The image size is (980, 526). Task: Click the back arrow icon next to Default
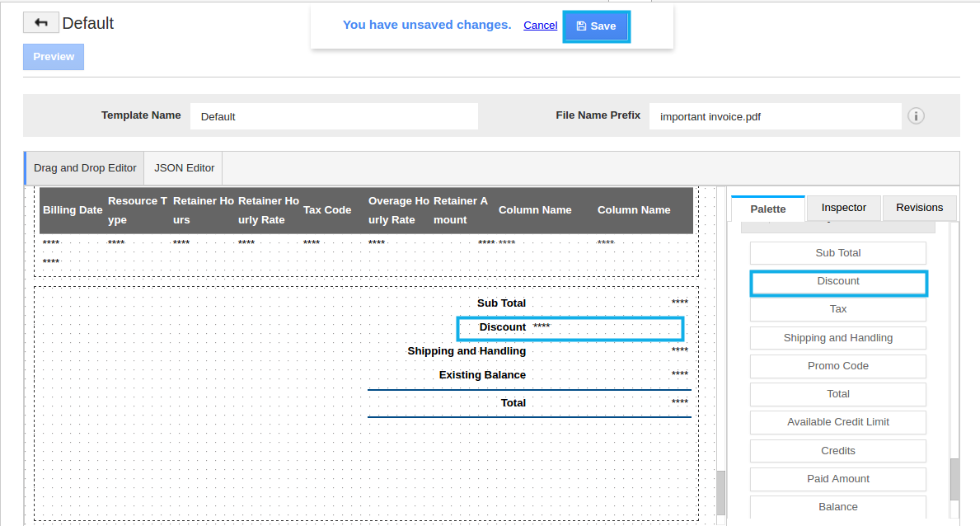point(40,21)
